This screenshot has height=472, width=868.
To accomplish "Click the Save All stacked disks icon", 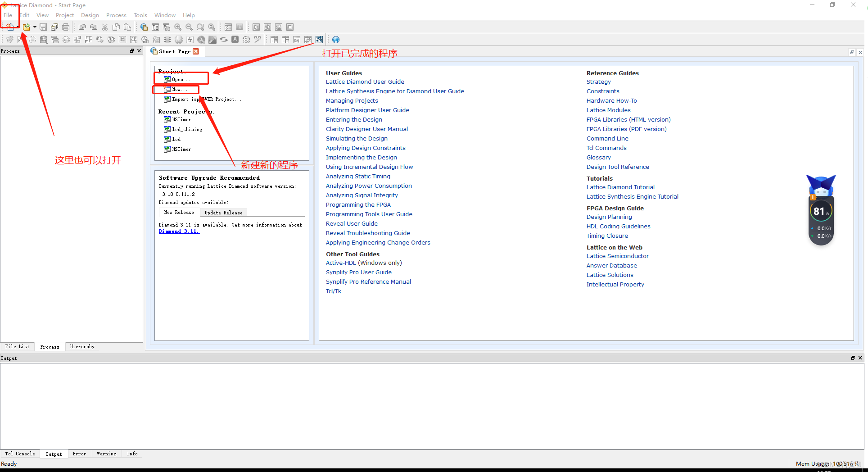I will click(54, 27).
